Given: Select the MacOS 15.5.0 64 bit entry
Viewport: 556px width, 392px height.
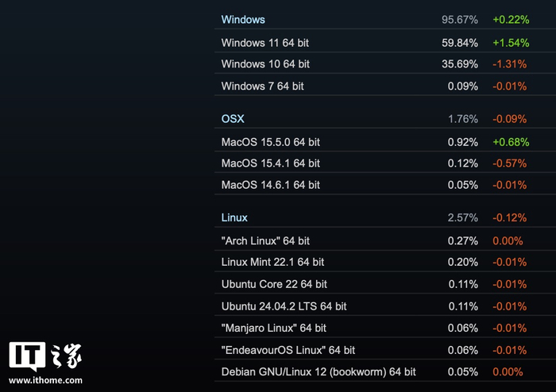Looking at the screenshot, I should [271, 142].
